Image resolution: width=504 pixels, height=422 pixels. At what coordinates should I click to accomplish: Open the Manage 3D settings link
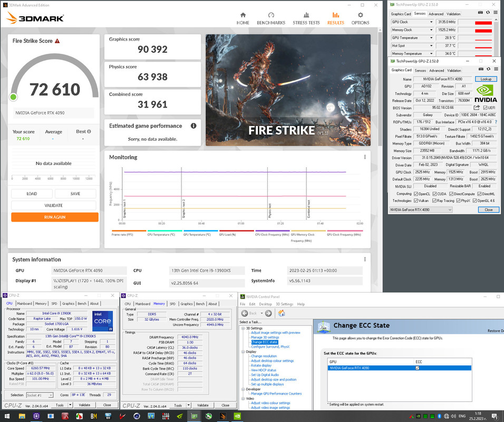265,338
